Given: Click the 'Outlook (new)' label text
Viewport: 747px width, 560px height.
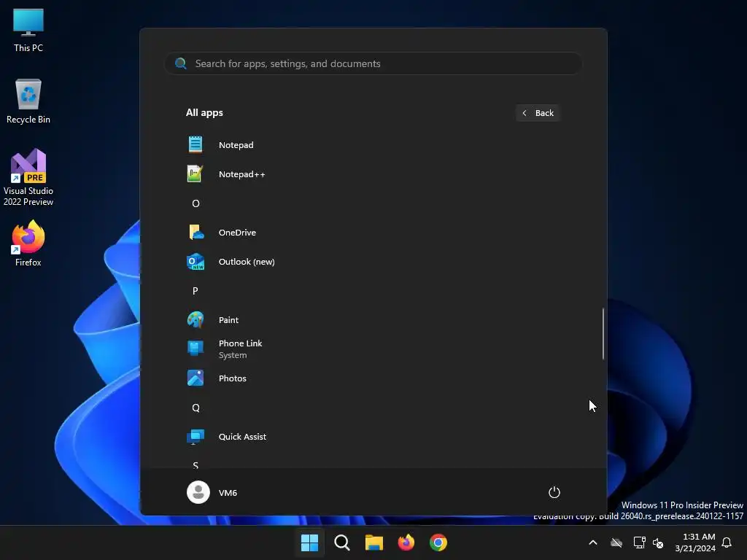Looking at the screenshot, I should pos(247,262).
